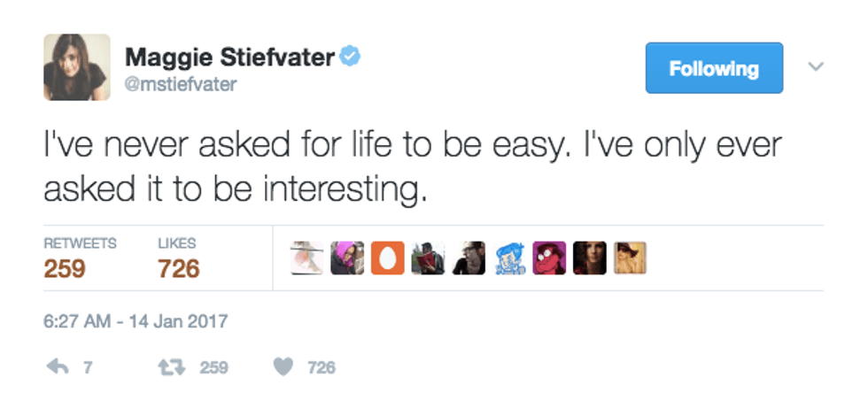Click the blue verified badge
The height and width of the screenshot is (416, 868).
point(351,58)
